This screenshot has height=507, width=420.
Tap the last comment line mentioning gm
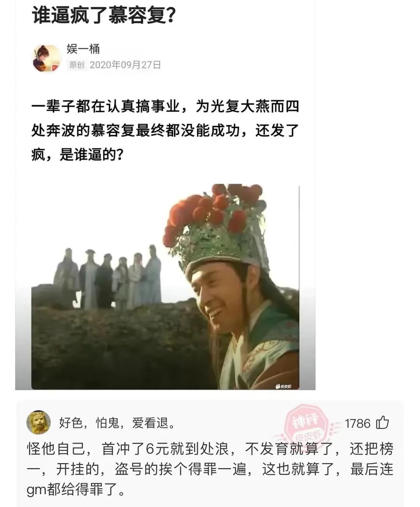[x=76, y=490]
